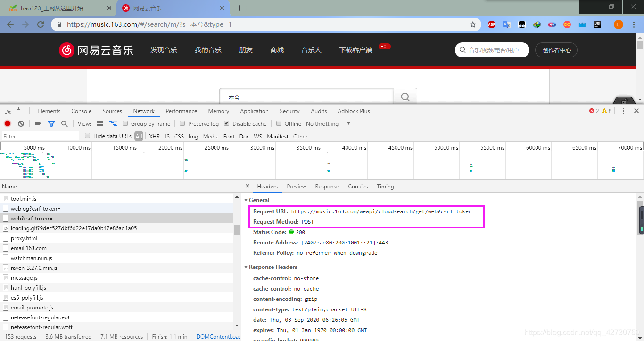Check Hide data URLs
644x341 pixels.
coord(88,136)
